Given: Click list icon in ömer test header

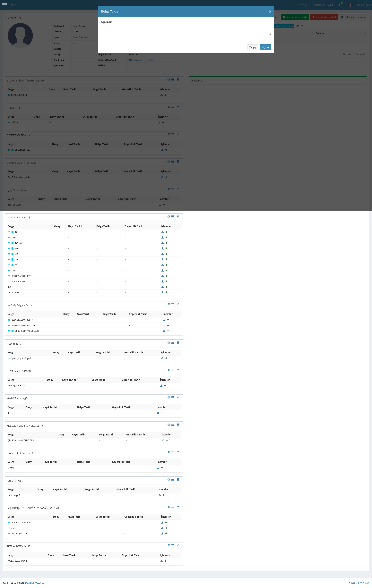Looking at the screenshot, I should 173,452.
